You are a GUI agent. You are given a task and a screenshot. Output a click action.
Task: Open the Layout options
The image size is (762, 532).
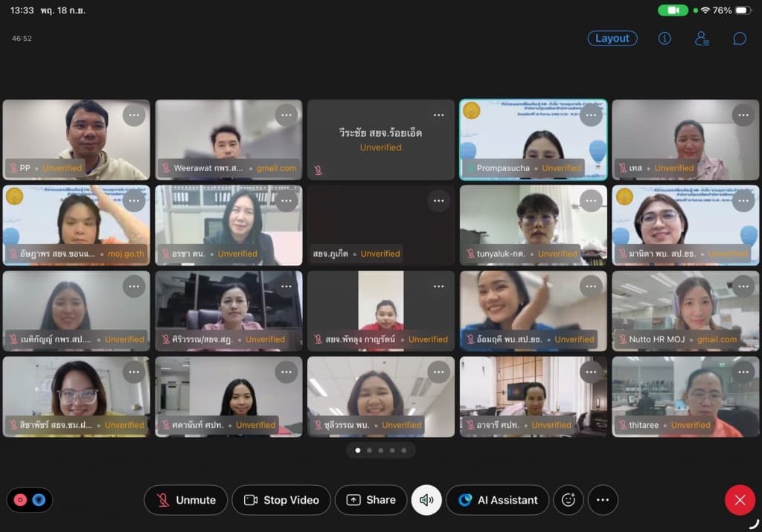pos(612,39)
